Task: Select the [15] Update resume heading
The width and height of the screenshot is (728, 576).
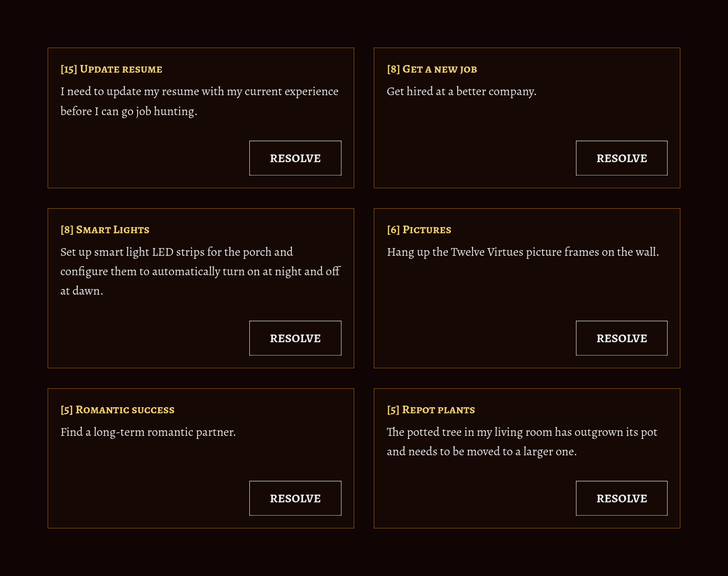Action: point(111,69)
